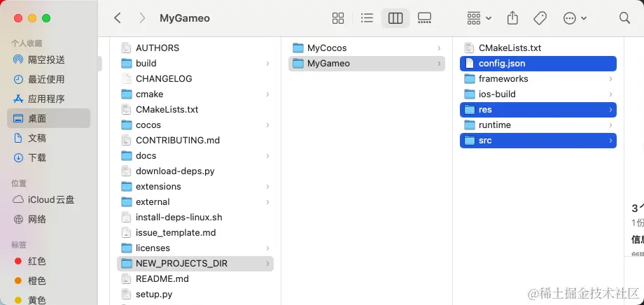The image size is (644, 305).
Task: Select the CONTRIBUTING.md file
Action: [195, 141]
